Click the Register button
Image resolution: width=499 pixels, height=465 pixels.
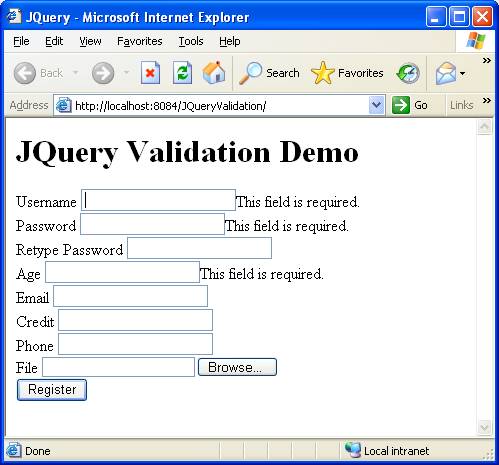click(x=52, y=390)
